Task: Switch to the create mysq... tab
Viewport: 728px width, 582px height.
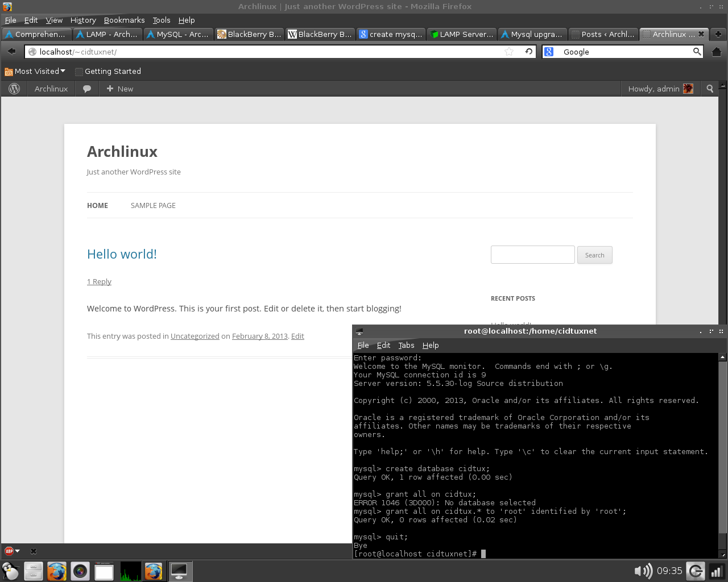Action: click(391, 34)
